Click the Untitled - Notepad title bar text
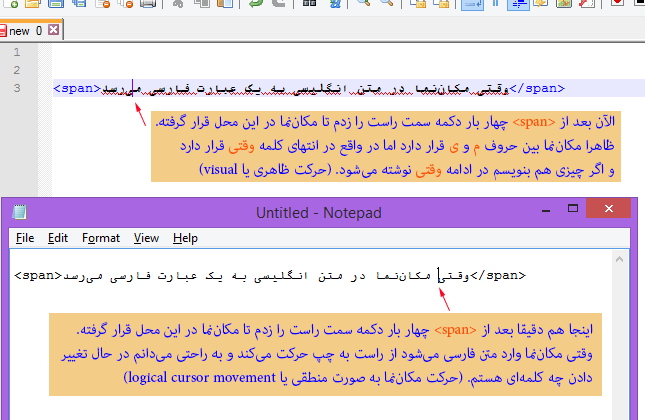 (319, 213)
